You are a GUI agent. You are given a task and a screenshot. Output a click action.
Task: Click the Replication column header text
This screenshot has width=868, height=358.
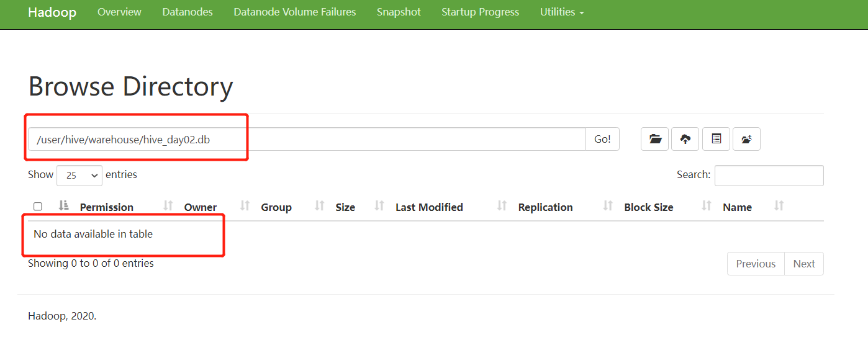click(x=546, y=207)
